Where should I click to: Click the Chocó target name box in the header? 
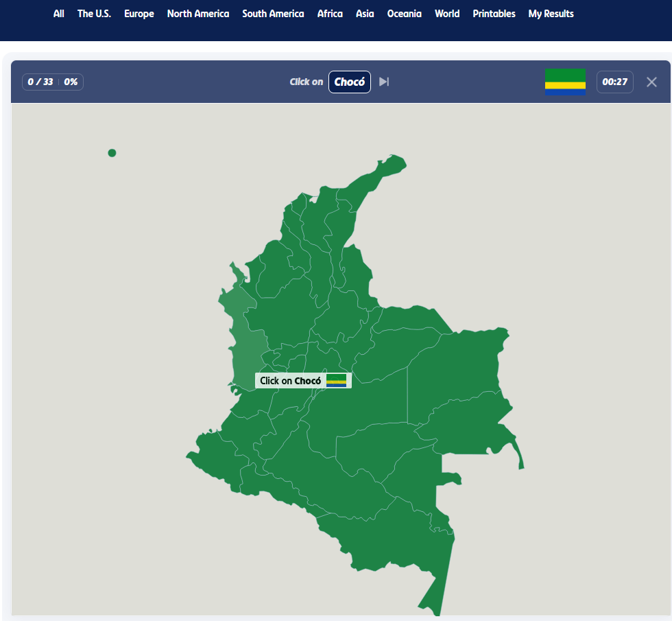[349, 82]
